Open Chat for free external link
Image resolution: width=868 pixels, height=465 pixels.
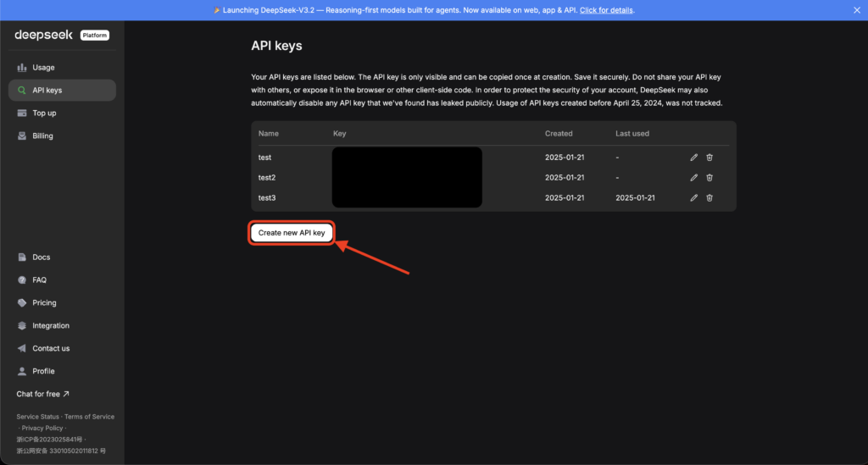click(42, 395)
